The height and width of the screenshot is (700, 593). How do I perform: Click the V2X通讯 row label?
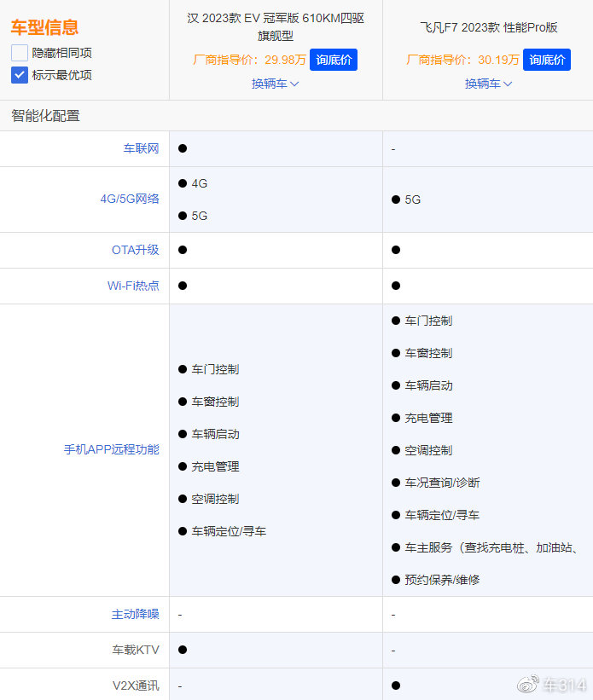(x=136, y=686)
